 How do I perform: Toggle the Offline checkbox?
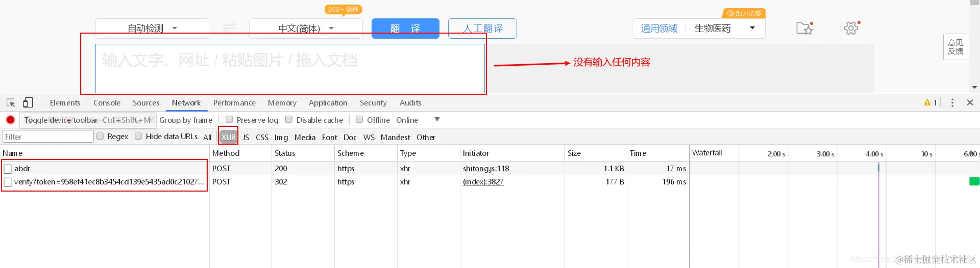(x=359, y=119)
